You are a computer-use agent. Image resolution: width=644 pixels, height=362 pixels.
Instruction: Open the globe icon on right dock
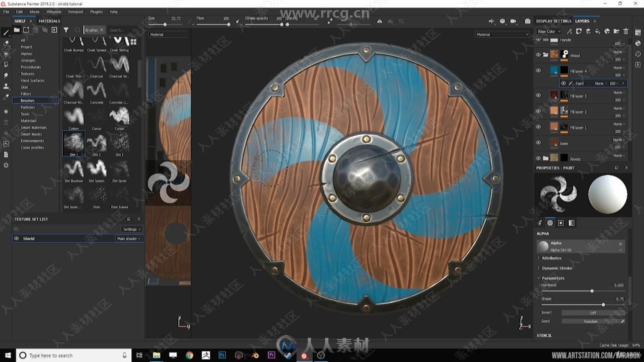point(638,43)
